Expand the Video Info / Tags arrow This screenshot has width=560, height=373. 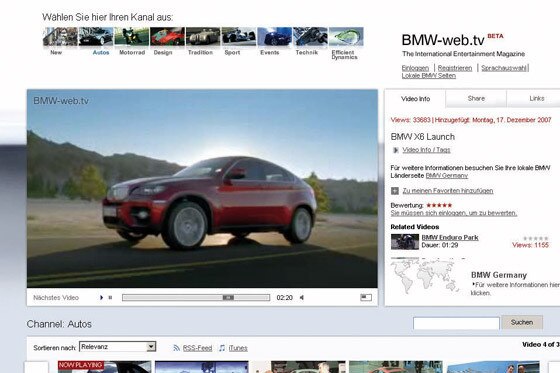click(x=395, y=150)
